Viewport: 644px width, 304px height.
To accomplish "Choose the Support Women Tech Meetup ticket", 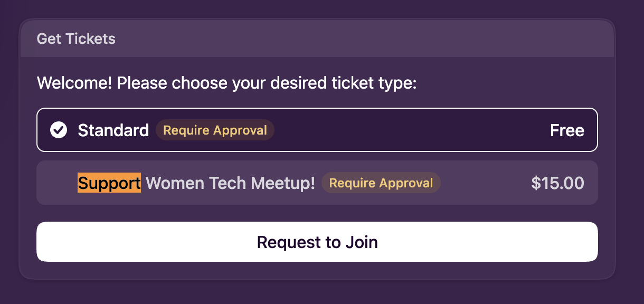I will [317, 183].
